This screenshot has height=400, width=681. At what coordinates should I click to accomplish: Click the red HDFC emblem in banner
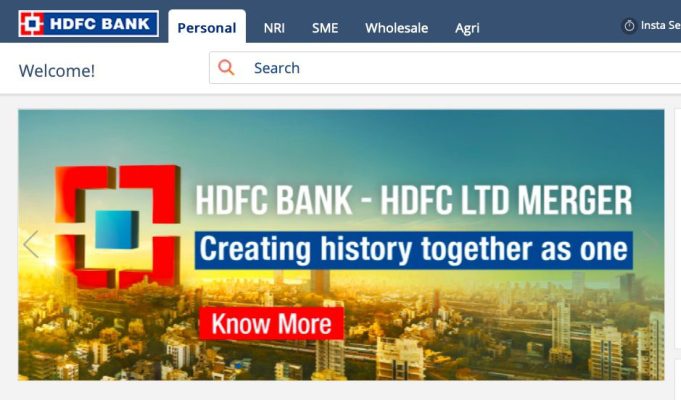[117, 226]
